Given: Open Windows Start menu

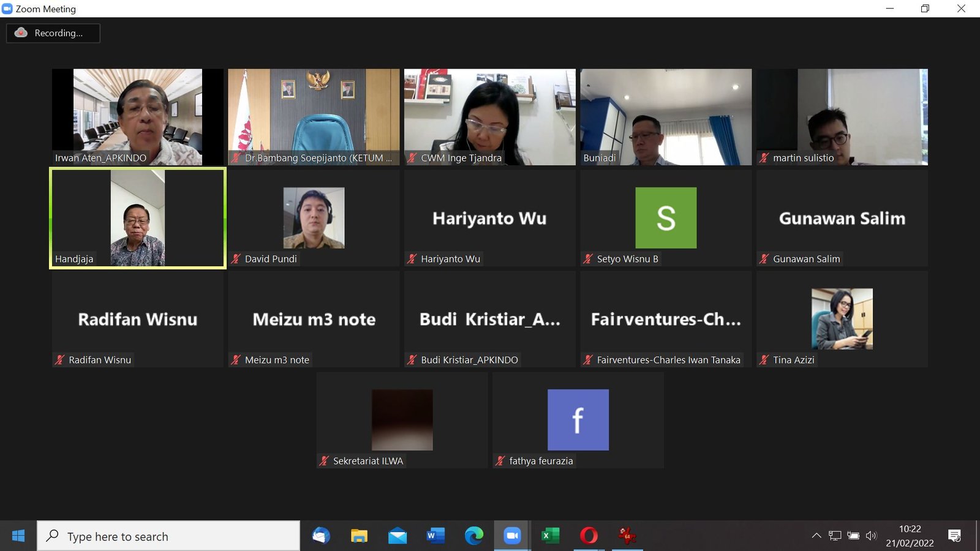Looking at the screenshot, I should click(x=18, y=536).
